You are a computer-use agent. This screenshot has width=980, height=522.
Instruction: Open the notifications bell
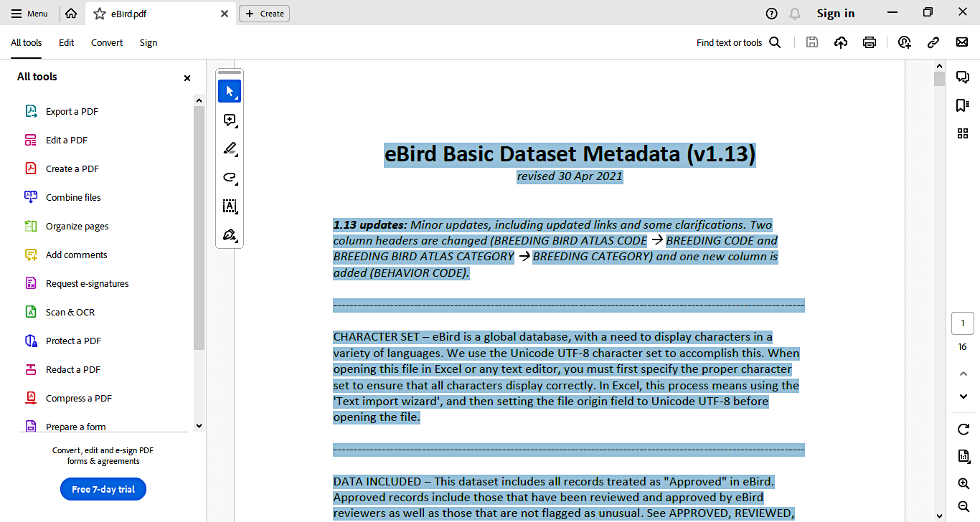795,14
